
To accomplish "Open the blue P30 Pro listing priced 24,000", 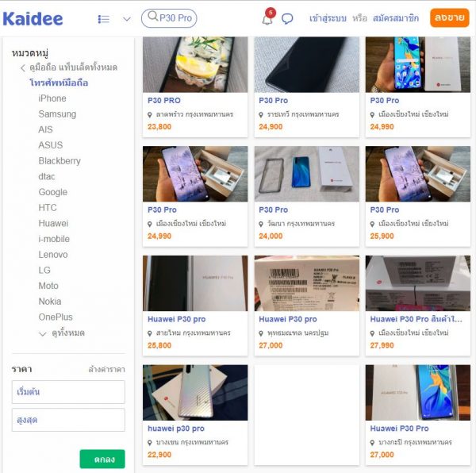I will tap(306, 196).
